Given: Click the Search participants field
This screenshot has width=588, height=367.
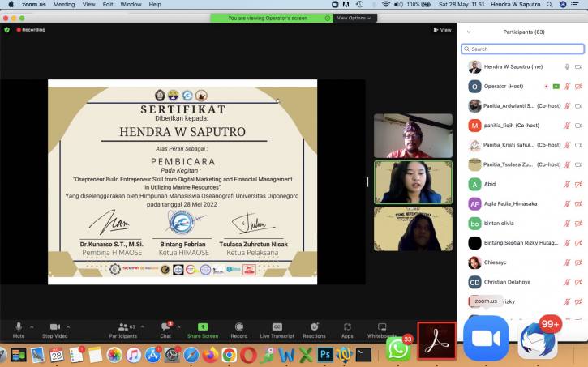Looking at the screenshot, I should point(523,49).
